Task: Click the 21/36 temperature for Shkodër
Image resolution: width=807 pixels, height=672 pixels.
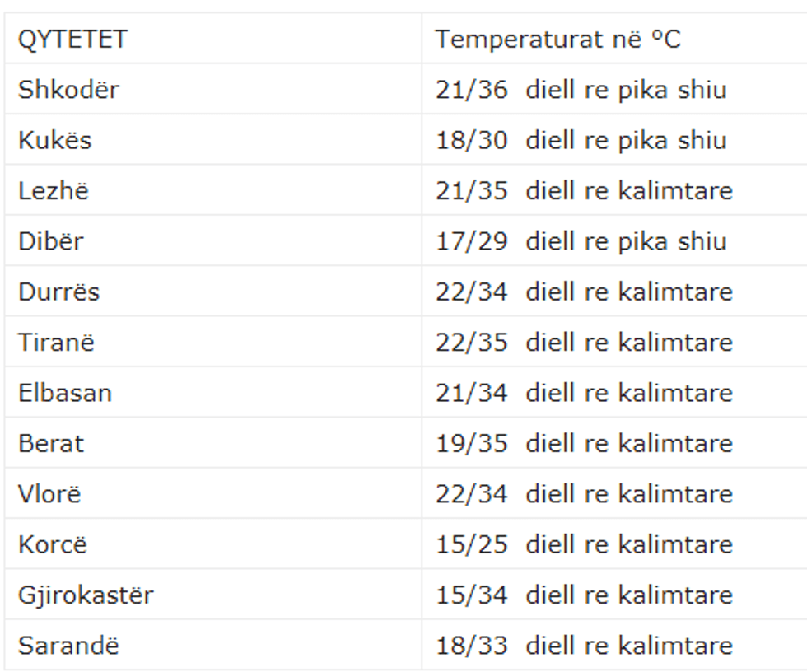Action: tap(472, 89)
